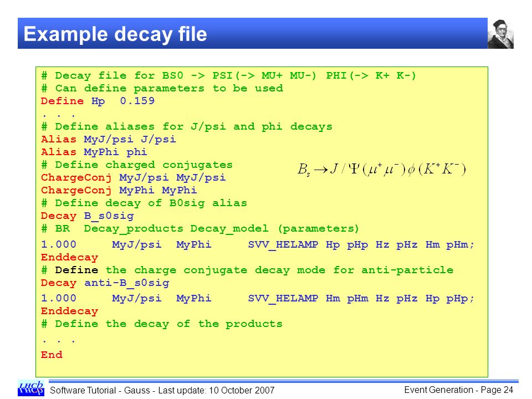The width and height of the screenshot is (532, 399).
Task: Click the 'Decay B_s0sig' line
Action: pyautogui.click(x=87, y=216)
